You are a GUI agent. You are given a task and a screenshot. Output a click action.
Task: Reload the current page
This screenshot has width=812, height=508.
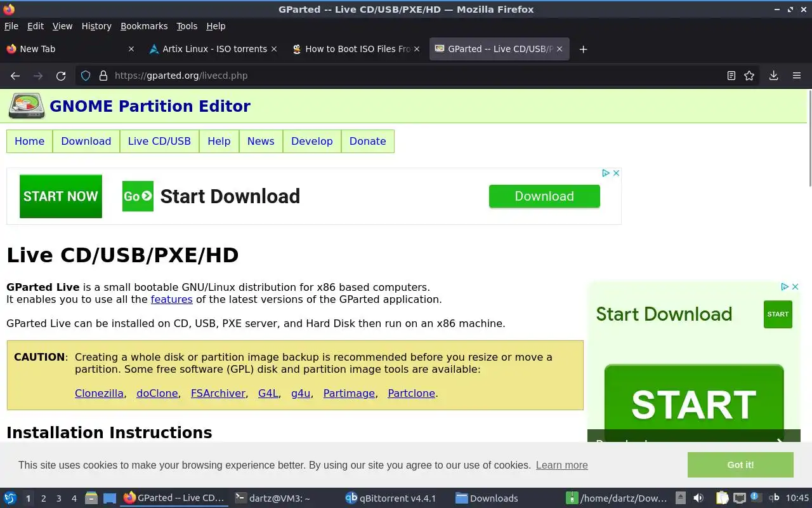pos(61,76)
